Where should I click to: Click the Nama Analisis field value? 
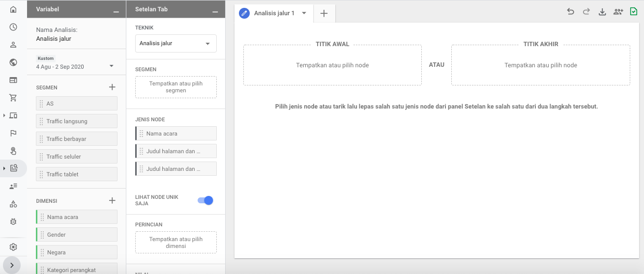tap(54, 39)
